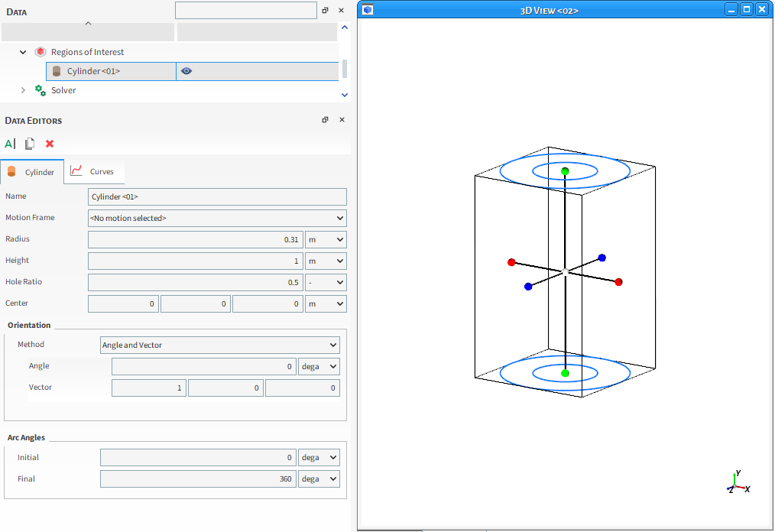Click the Data tree scroll down arrow
This screenshot has width=775, height=532.
345,95
